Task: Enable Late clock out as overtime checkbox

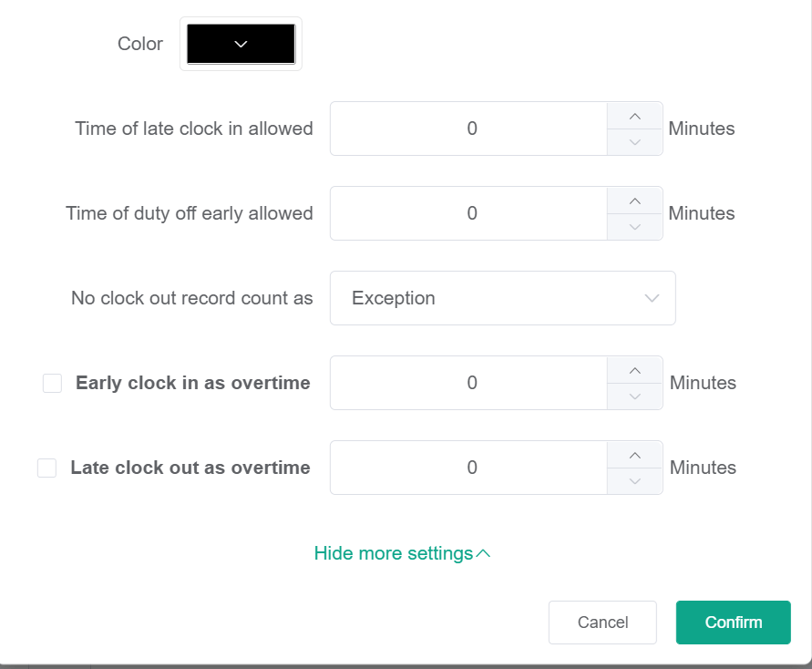Action: point(46,468)
